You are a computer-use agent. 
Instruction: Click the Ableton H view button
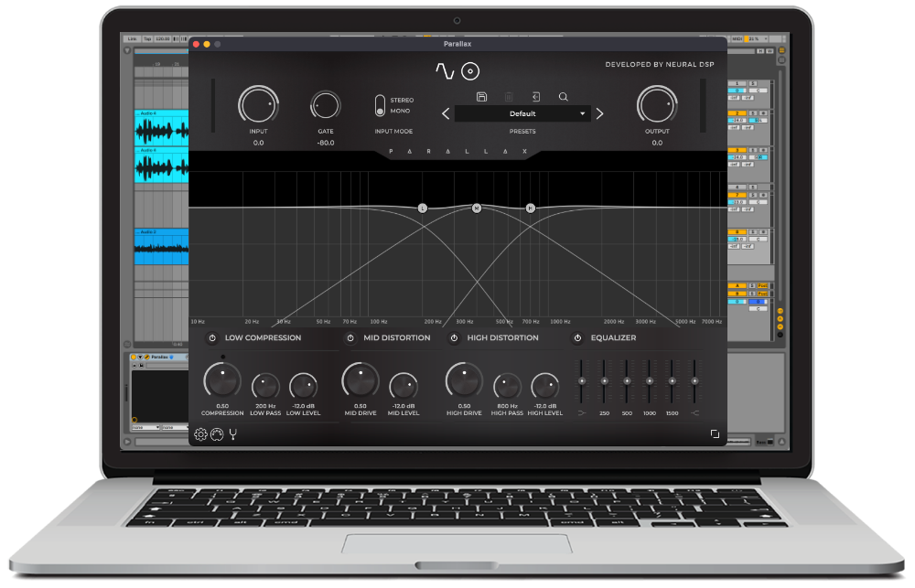[x=760, y=51]
